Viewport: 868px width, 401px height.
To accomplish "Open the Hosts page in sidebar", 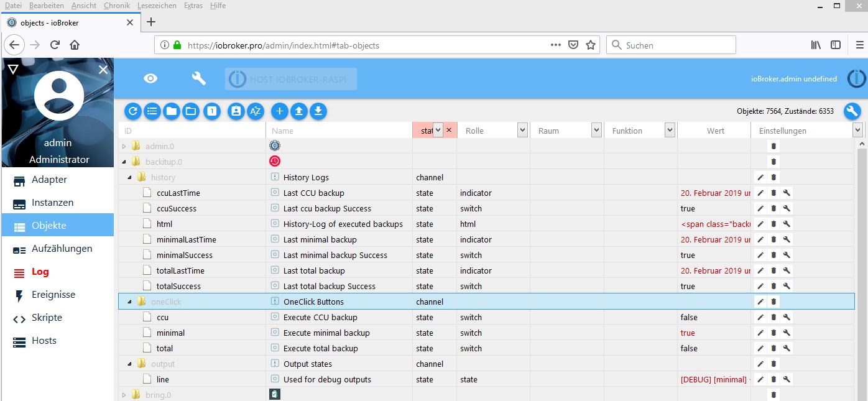I will point(57,341).
